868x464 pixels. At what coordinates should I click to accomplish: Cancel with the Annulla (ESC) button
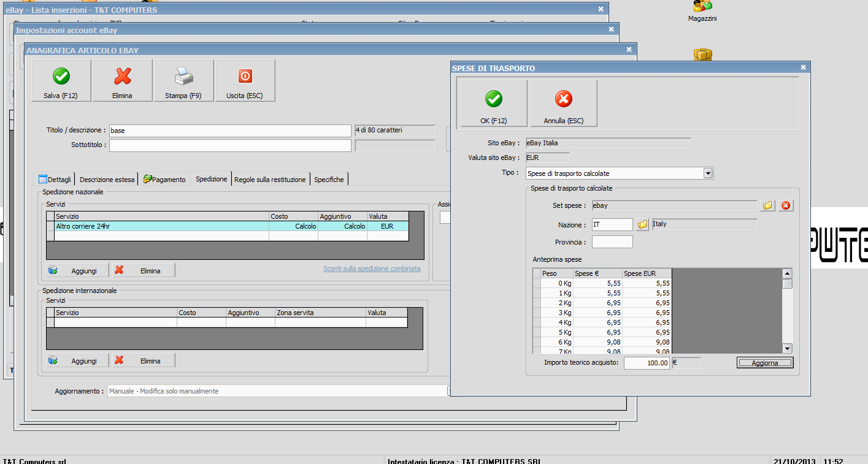(x=563, y=104)
